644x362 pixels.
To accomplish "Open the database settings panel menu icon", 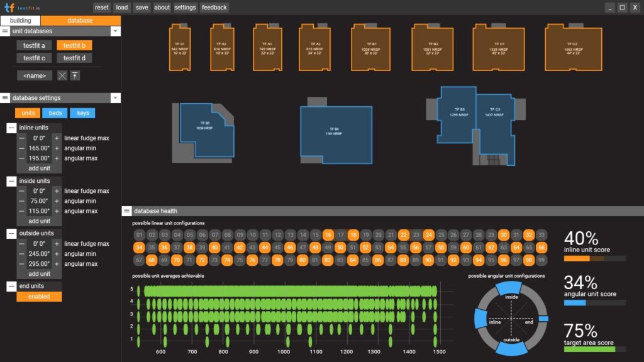I will coord(5,97).
